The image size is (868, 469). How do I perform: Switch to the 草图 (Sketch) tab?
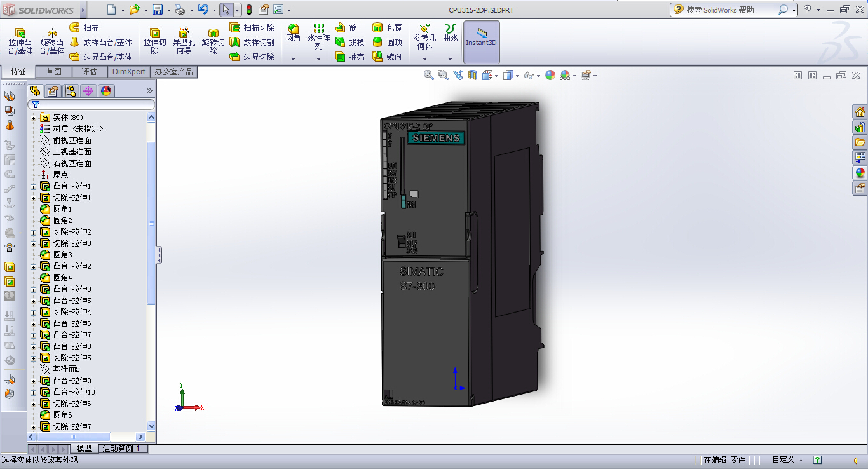pos(54,72)
